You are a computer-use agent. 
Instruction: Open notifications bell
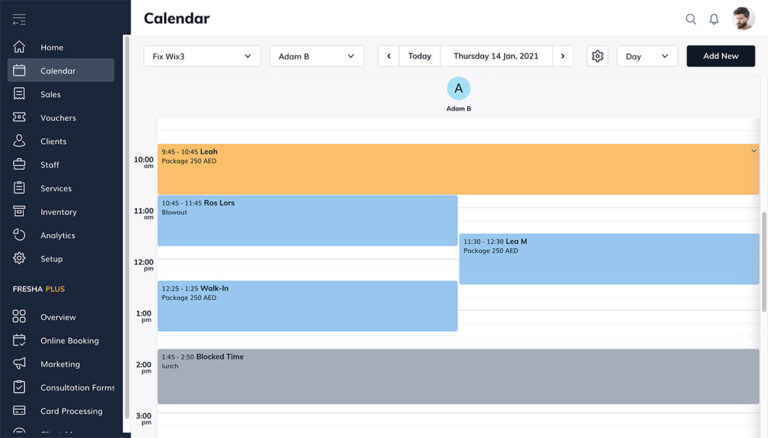tap(714, 19)
